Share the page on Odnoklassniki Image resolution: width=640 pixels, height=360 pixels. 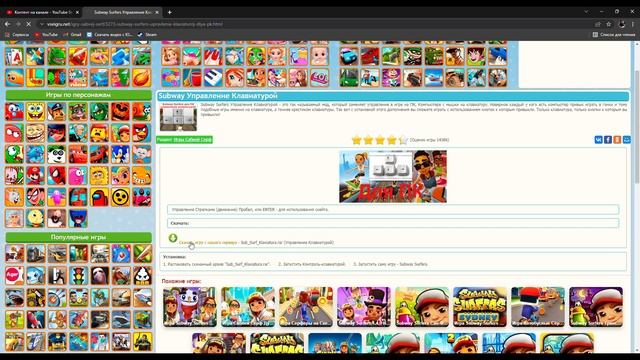617,140
